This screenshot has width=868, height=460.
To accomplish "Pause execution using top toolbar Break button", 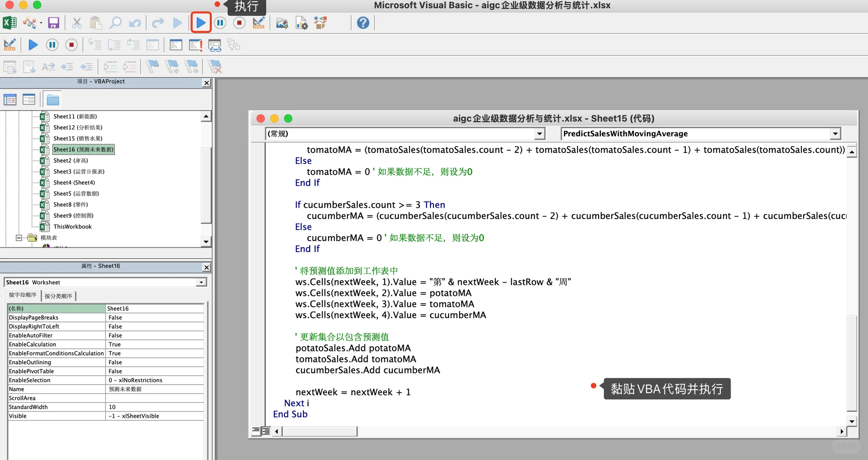I will [220, 23].
